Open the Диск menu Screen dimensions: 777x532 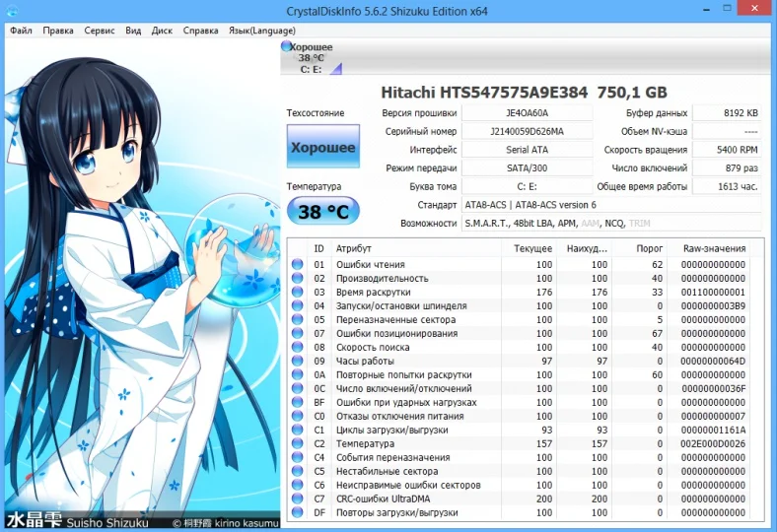tap(162, 31)
